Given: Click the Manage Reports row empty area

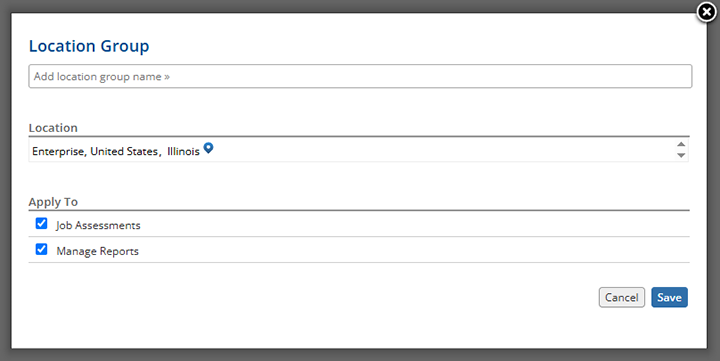Looking at the screenshot, I should pyautogui.click(x=413, y=250).
